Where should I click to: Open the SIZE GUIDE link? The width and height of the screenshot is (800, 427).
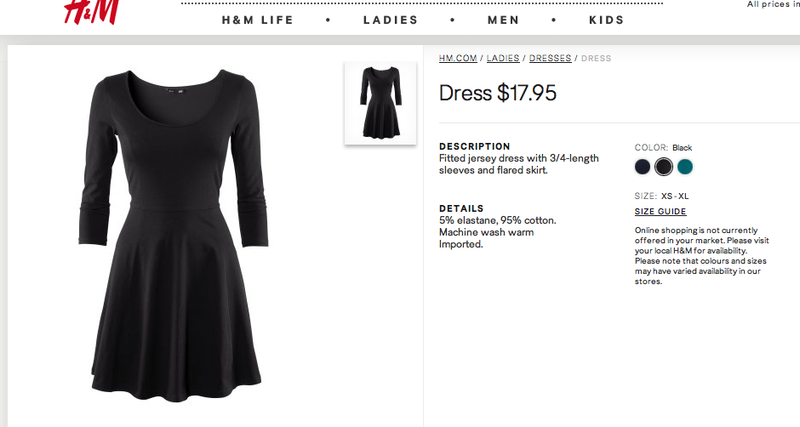(x=660, y=211)
